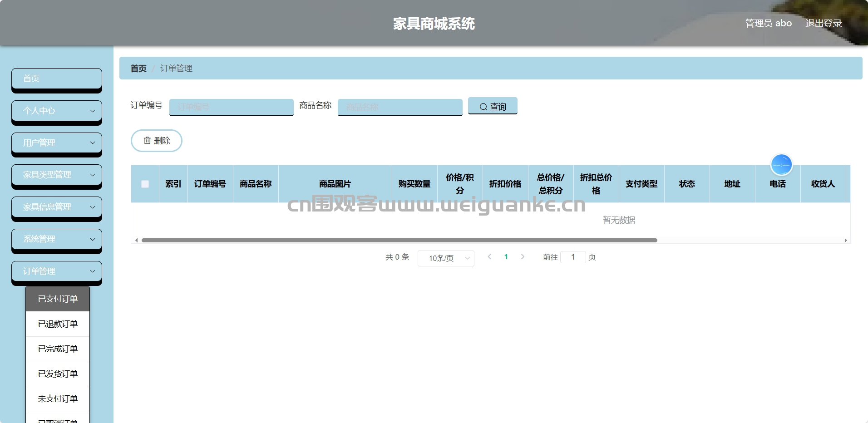Click the 暂无数据 empty text

(x=619, y=220)
